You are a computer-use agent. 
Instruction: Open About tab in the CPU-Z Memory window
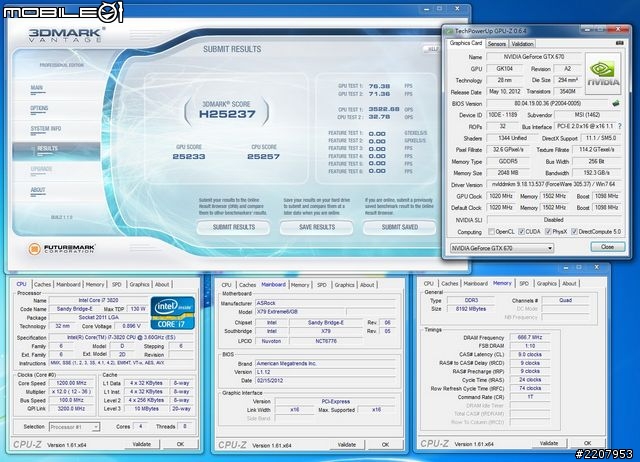[569, 283]
